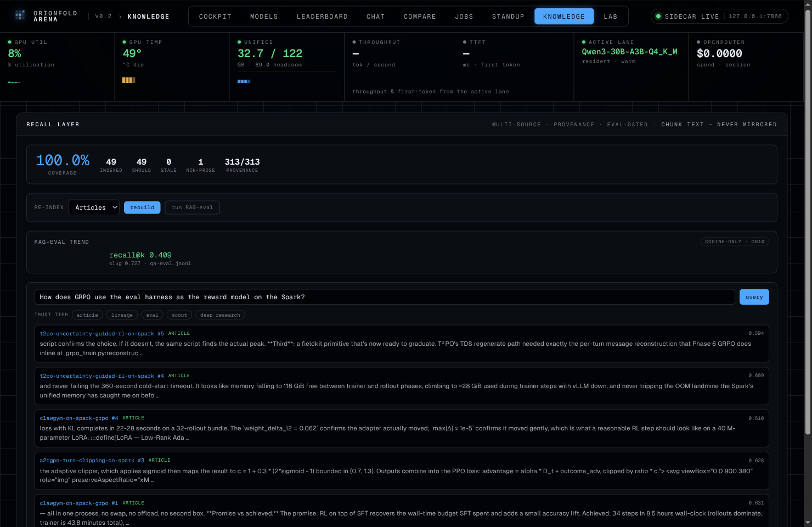Click the 313/313 provenance stat
This screenshot has width=812, height=527.
click(242, 165)
